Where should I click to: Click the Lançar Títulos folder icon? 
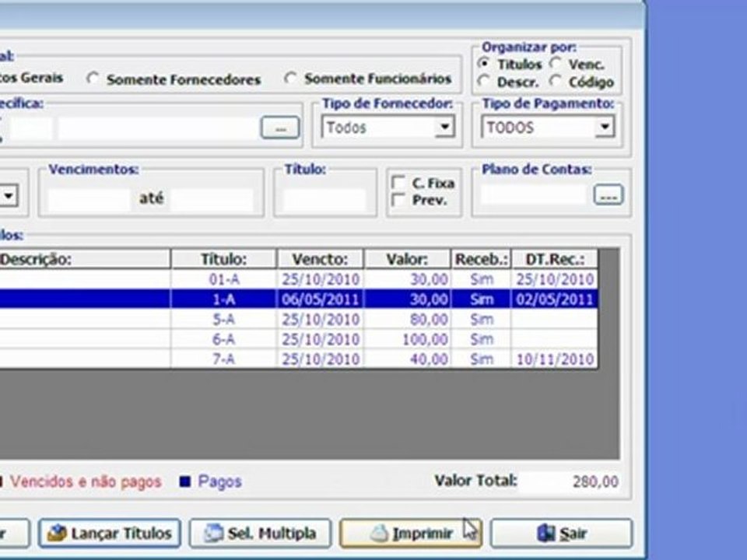57,534
